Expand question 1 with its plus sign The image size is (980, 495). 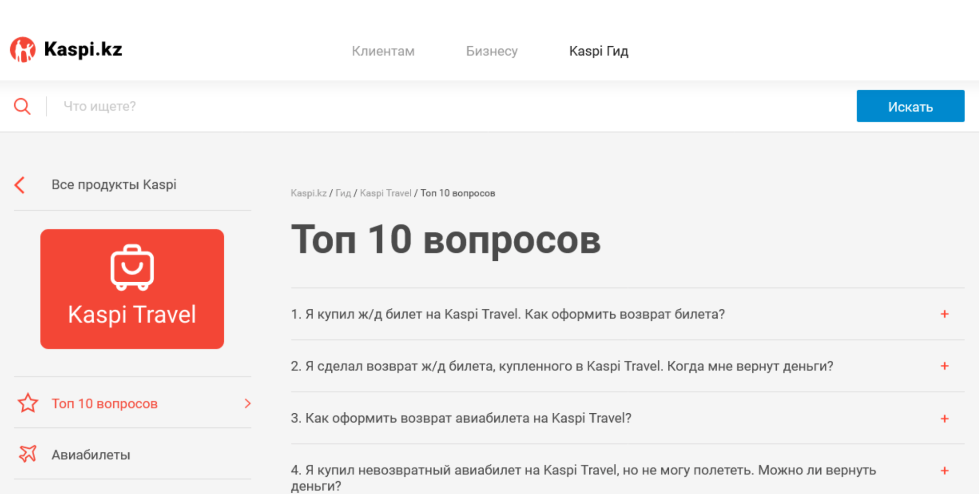pyautogui.click(x=944, y=314)
